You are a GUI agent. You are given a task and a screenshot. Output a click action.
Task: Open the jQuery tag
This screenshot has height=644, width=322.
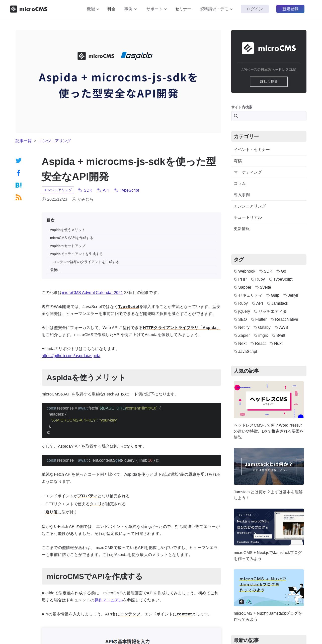click(x=242, y=311)
